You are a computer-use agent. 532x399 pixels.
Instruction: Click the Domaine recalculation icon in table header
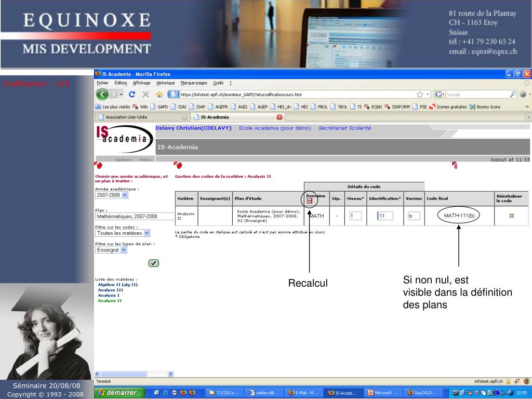pos(309,201)
